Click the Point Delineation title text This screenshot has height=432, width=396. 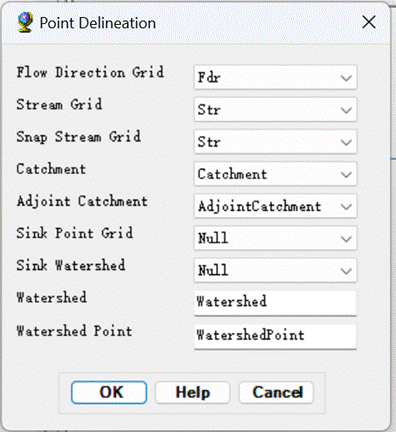pos(98,23)
